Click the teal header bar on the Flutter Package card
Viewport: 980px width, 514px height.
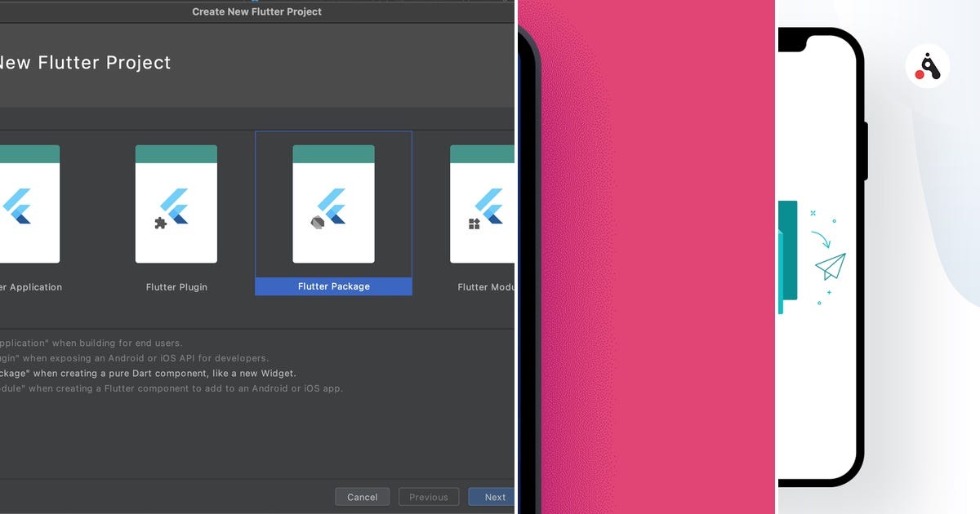333,152
